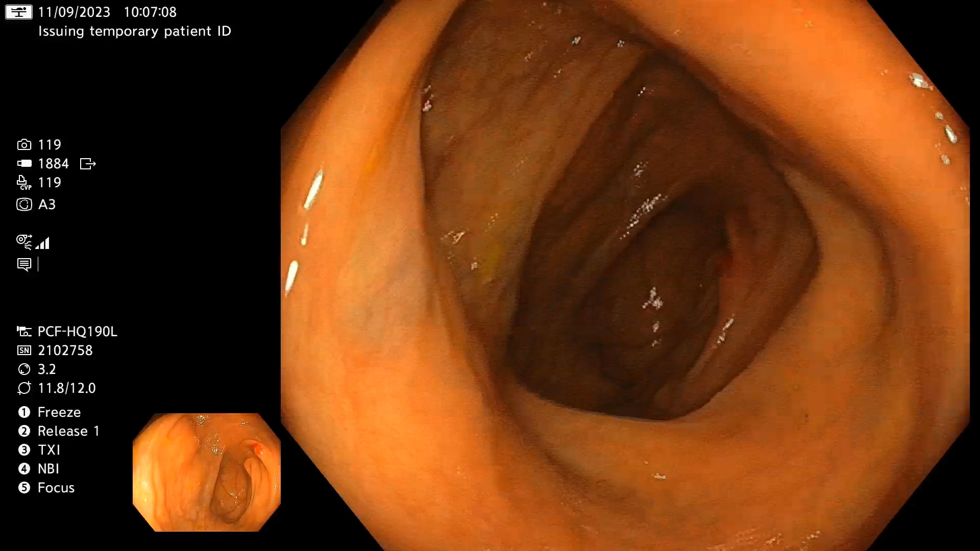Image resolution: width=980 pixels, height=551 pixels.
Task: Activate the NBI mode label
Action: tap(48, 469)
